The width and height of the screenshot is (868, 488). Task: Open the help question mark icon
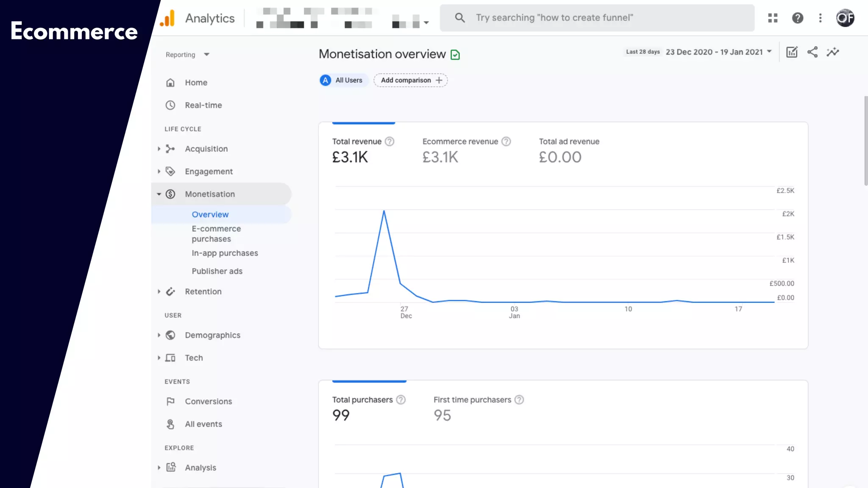pos(797,18)
